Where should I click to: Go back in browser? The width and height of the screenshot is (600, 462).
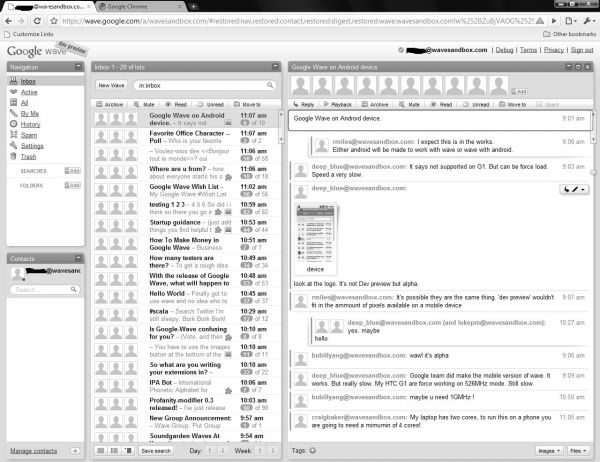[x=8, y=21]
